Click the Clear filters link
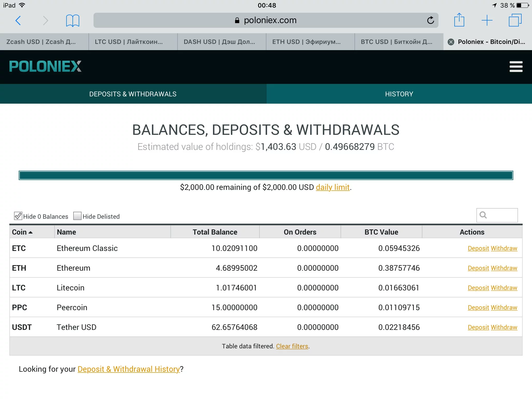 pyautogui.click(x=292, y=346)
